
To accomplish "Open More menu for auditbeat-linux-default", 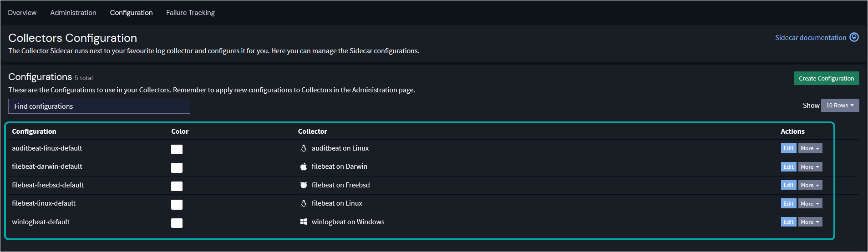I will point(810,148).
